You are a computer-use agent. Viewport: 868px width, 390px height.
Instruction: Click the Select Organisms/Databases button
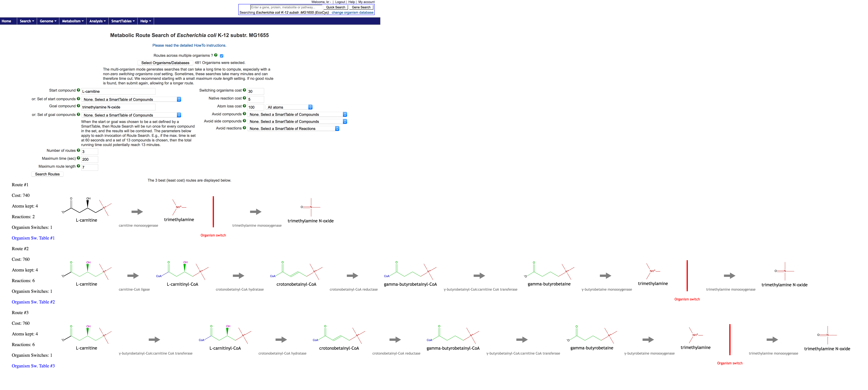click(x=165, y=63)
